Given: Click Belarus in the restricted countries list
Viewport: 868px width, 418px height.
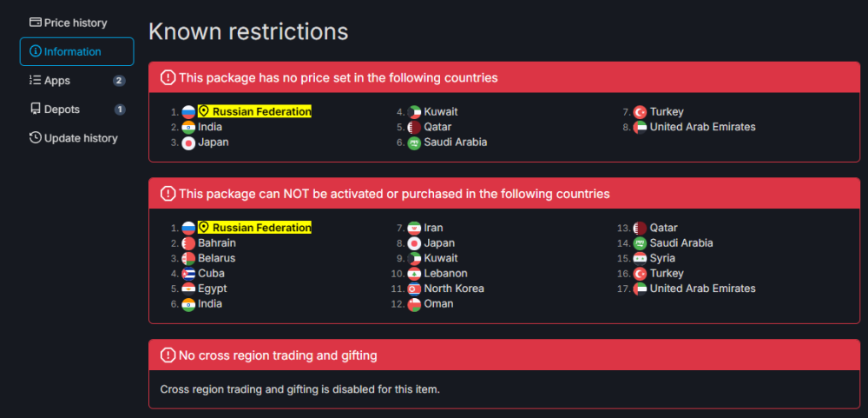Looking at the screenshot, I should [216, 258].
